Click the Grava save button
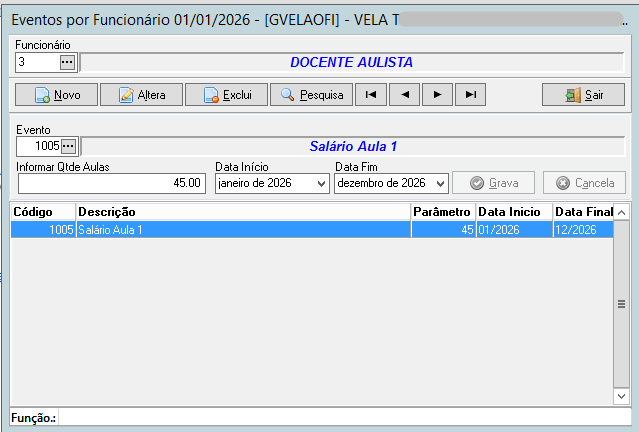639x432 pixels. pos(494,183)
